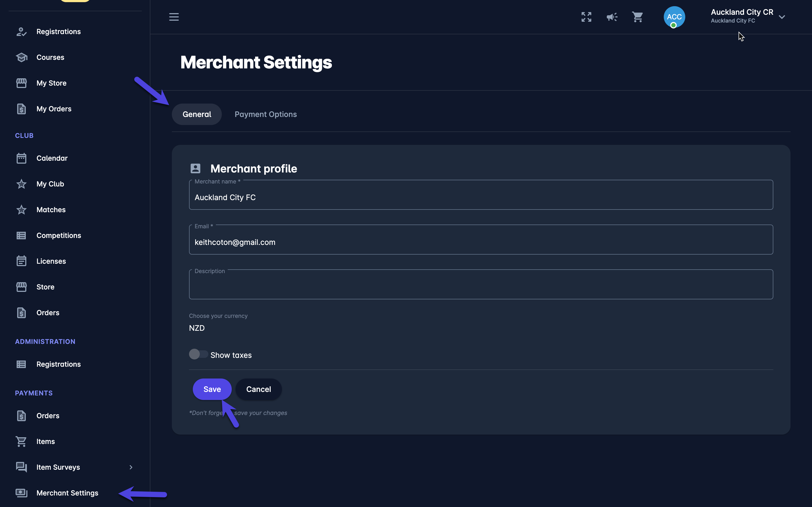Expand the Item Surveys submenu chevron
The image size is (812, 507).
pos(131,467)
